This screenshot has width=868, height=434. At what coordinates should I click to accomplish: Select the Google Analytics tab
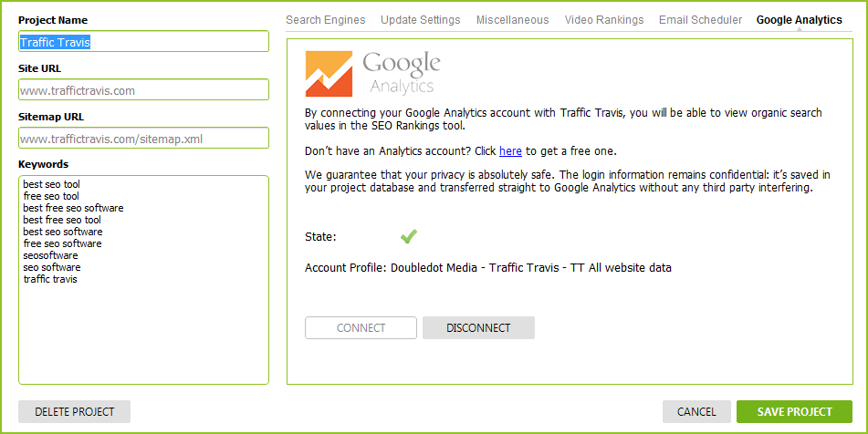(x=800, y=20)
